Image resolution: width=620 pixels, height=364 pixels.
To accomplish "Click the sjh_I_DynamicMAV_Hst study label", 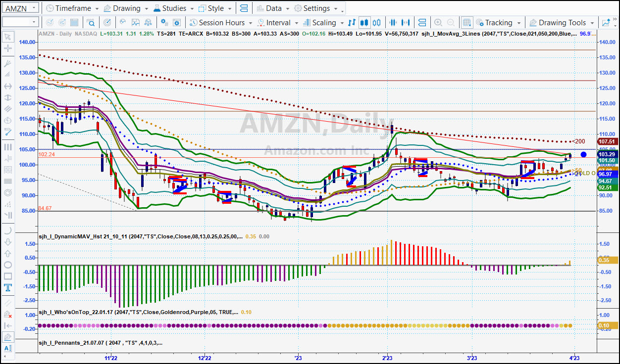I will click(x=141, y=236).
